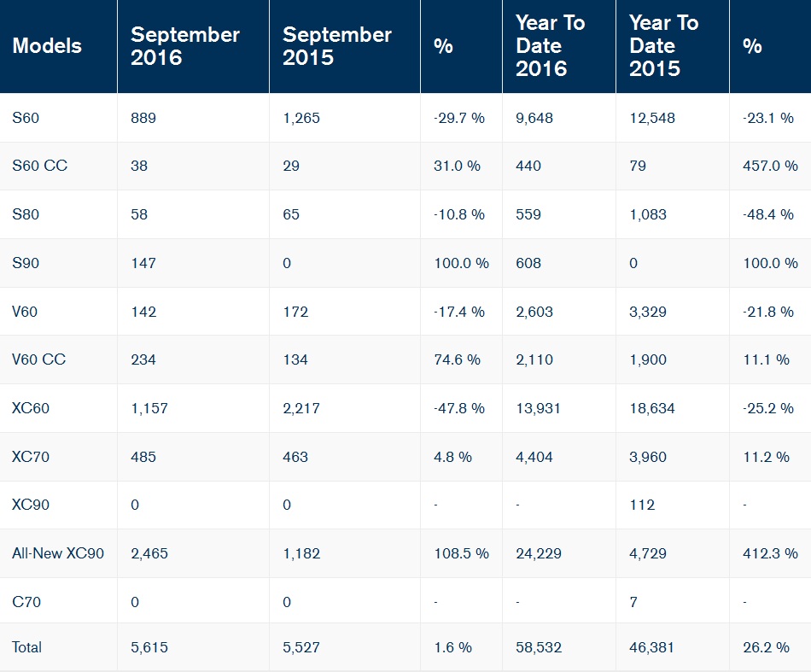Screen dimensions: 811x672
Task: Click the September 2015 column header
Action: [336, 46]
